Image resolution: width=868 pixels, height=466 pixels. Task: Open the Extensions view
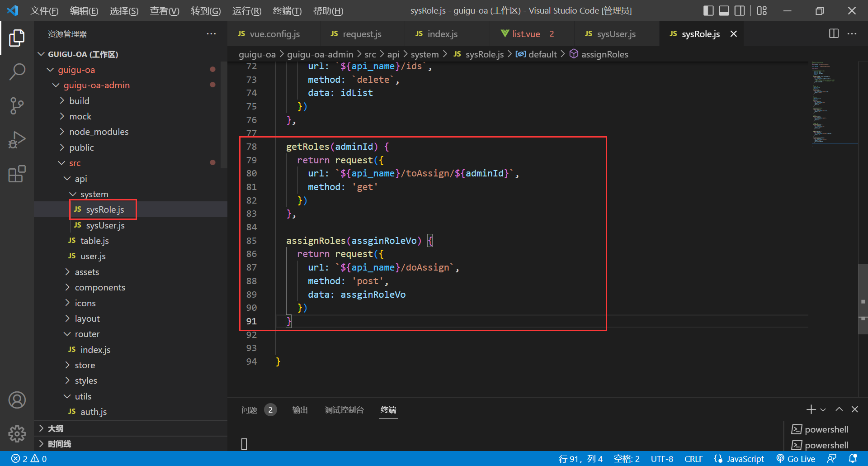click(17, 174)
